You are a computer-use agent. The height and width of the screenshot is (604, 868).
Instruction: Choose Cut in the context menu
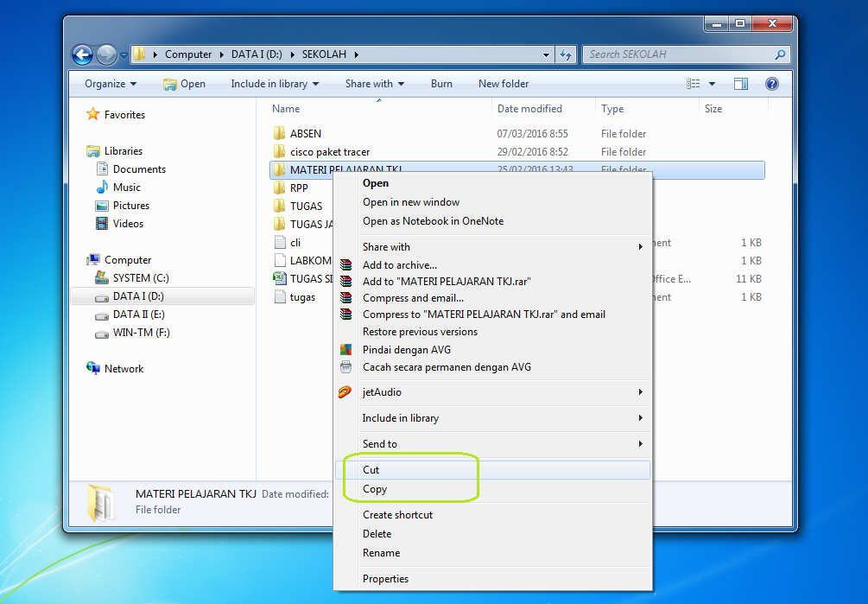(492, 470)
